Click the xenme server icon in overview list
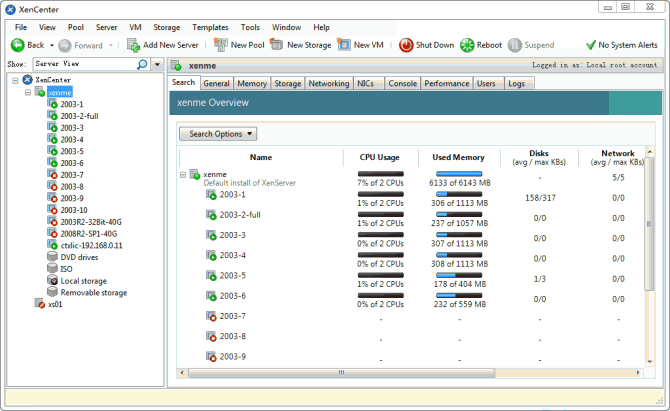 195,174
